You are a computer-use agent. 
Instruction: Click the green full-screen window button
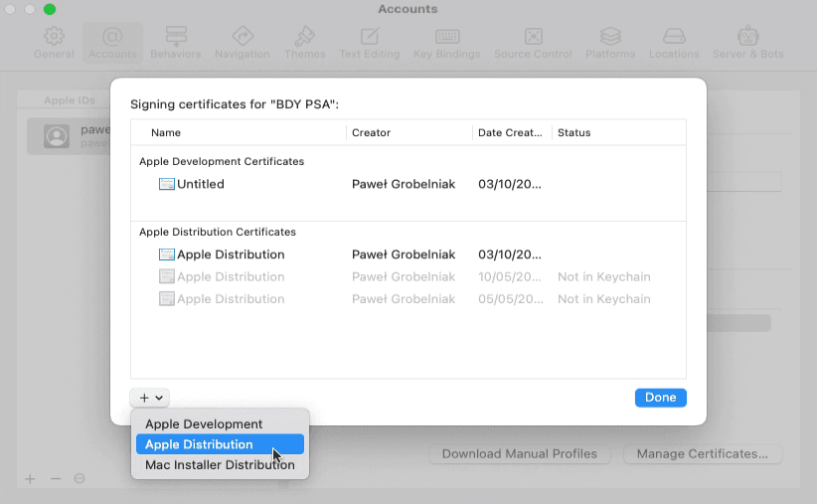pyautogui.click(x=50, y=9)
